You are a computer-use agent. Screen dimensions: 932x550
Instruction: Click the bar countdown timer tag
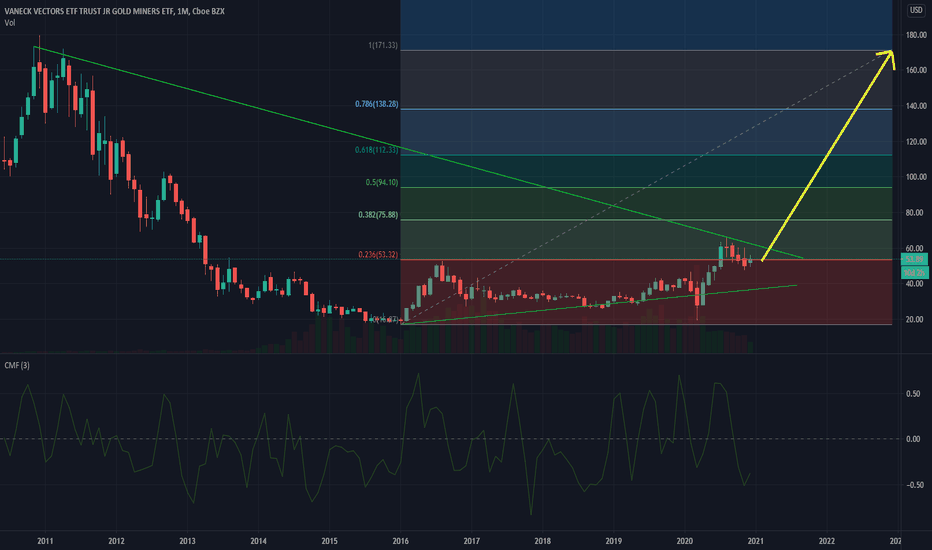914,272
